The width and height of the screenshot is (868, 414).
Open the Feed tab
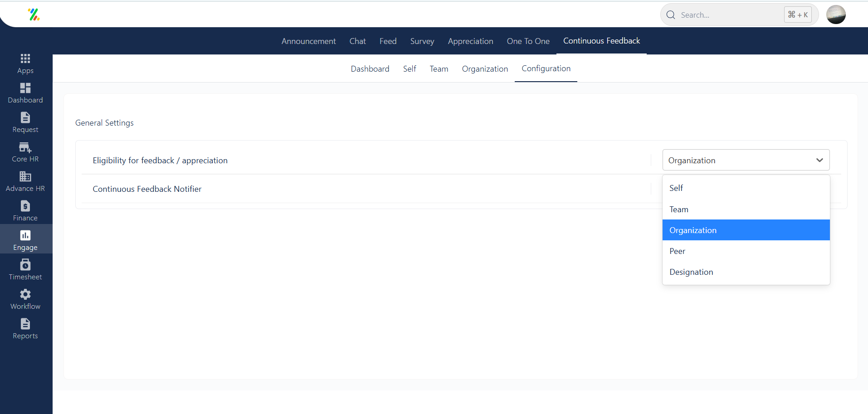point(388,41)
